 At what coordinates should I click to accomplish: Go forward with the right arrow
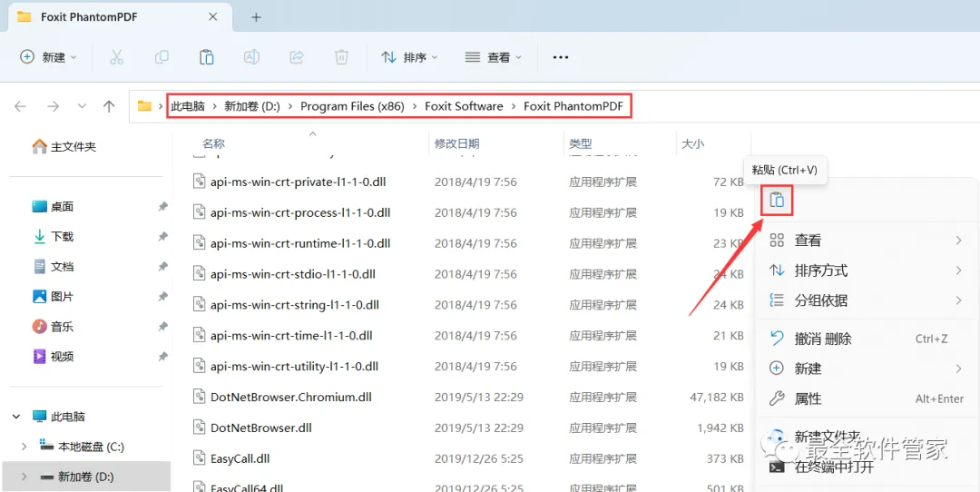point(54,106)
